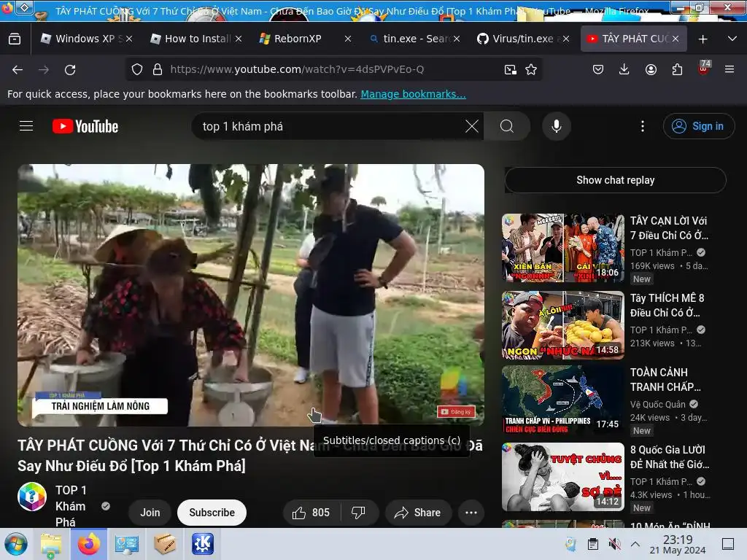Viewport: 747px width, 560px height.
Task: Open system settings taskbar icon
Action: coord(127,544)
